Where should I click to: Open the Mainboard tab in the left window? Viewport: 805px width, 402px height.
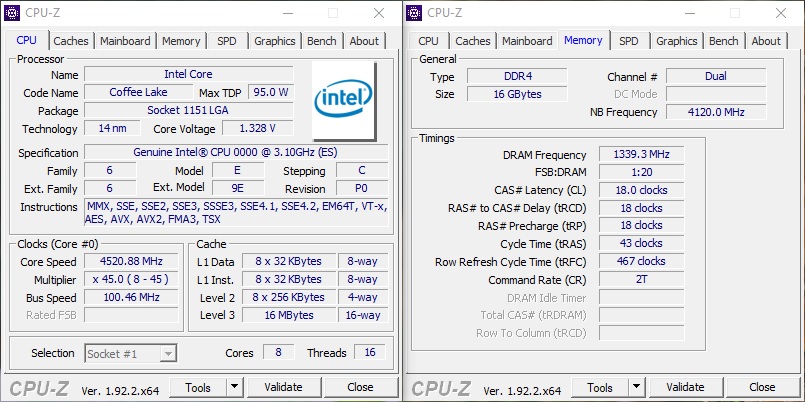tap(125, 41)
